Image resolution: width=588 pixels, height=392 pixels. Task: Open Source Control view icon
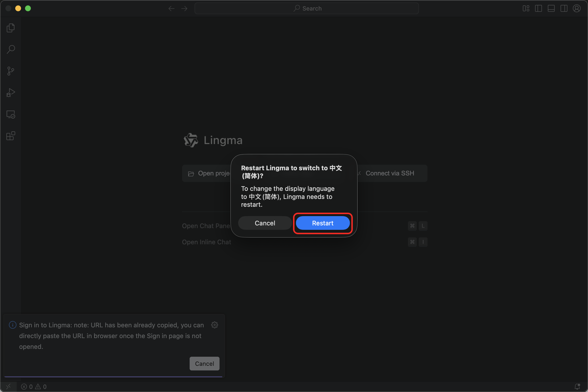11,71
